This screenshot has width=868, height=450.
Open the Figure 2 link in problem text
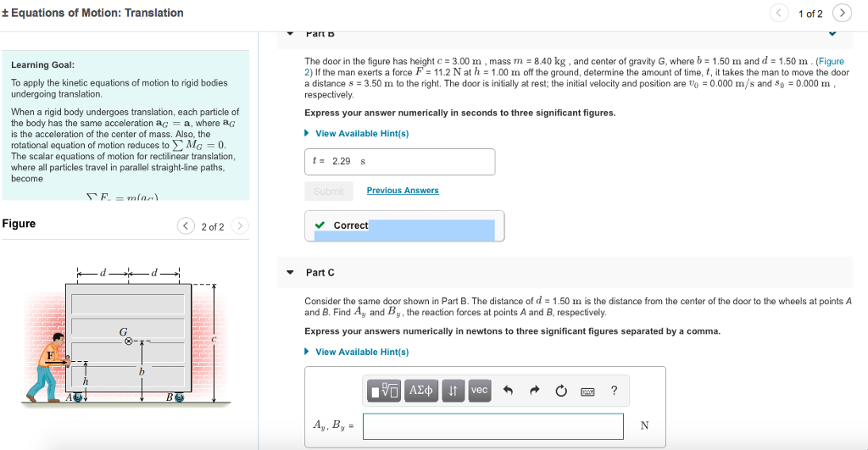click(x=832, y=61)
